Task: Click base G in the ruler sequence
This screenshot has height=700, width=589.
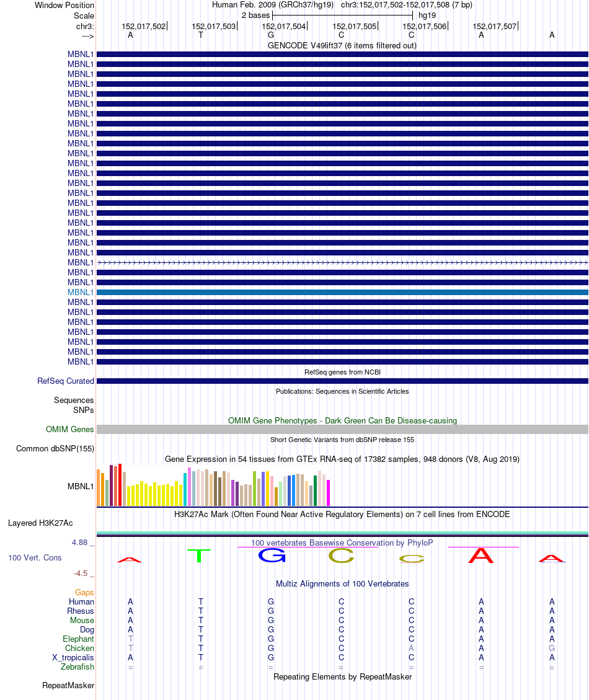Action: 271,35
